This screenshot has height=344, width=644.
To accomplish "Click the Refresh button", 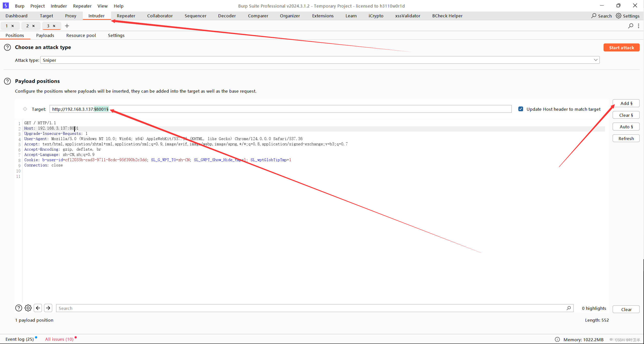I will point(626,138).
